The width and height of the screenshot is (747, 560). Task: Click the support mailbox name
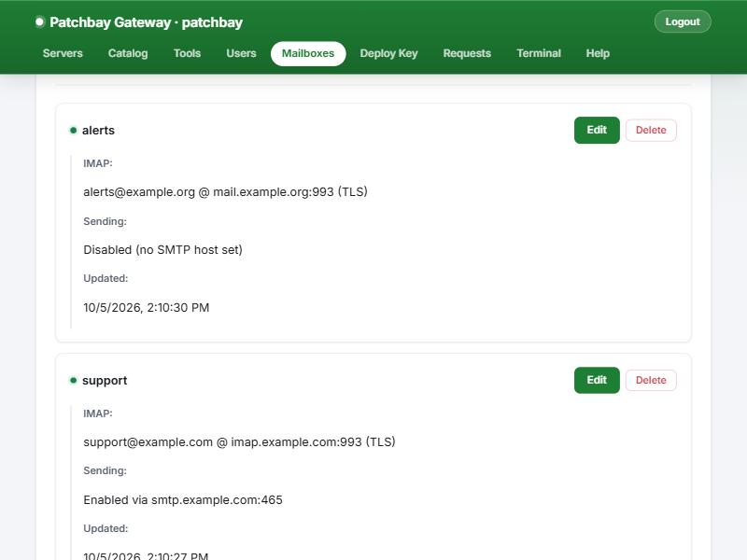(105, 381)
